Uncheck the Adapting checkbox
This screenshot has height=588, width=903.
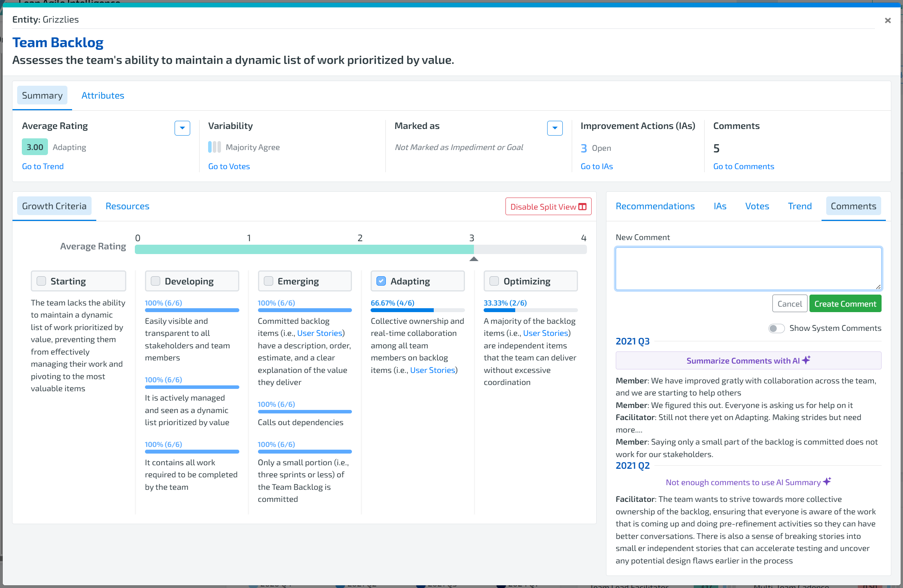tap(381, 281)
